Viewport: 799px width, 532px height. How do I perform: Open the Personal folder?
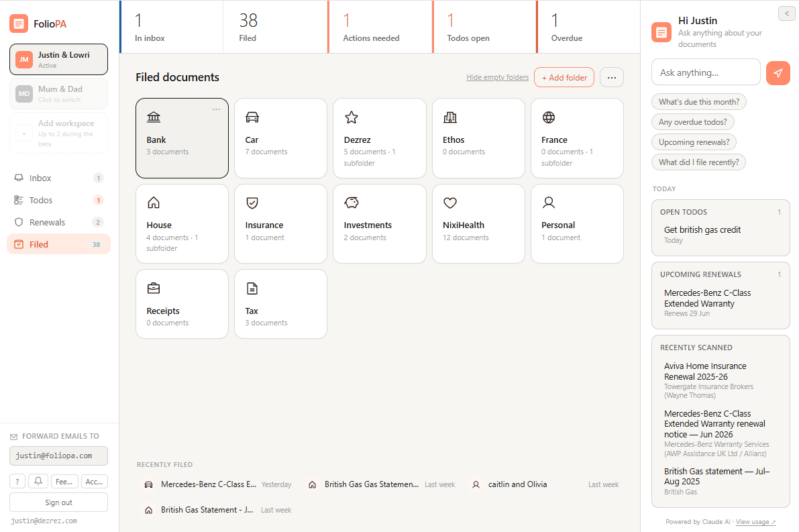click(x=578, y=223)
